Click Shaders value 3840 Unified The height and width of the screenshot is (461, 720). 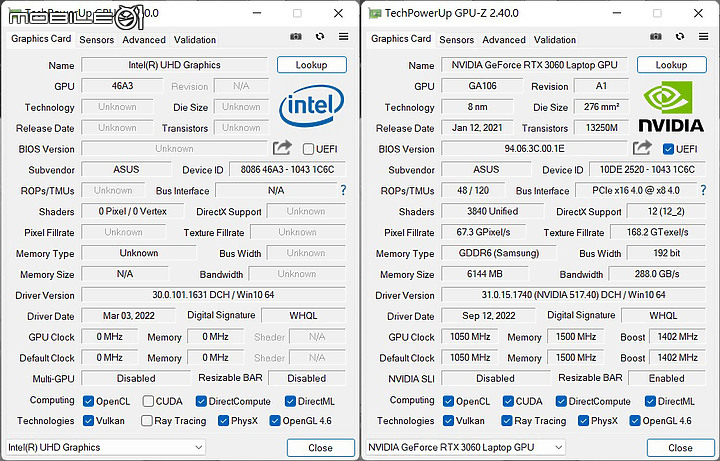[493, 211]
